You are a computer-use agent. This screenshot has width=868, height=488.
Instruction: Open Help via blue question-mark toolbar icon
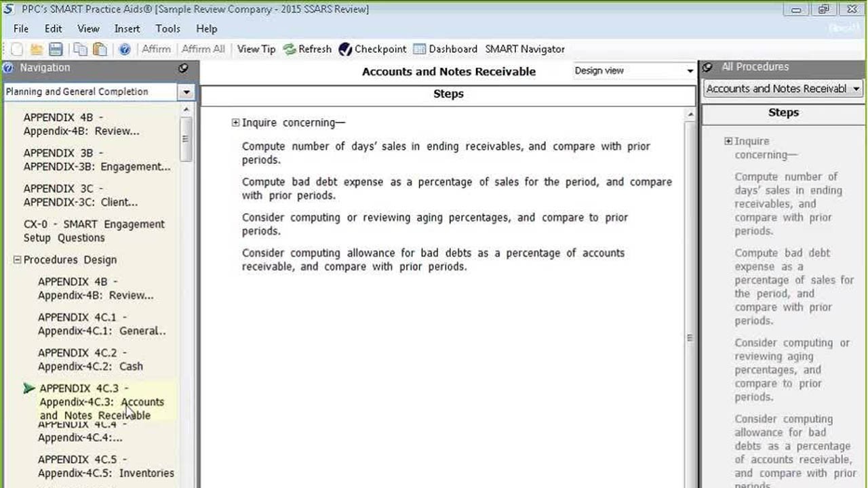click(124, 49)
